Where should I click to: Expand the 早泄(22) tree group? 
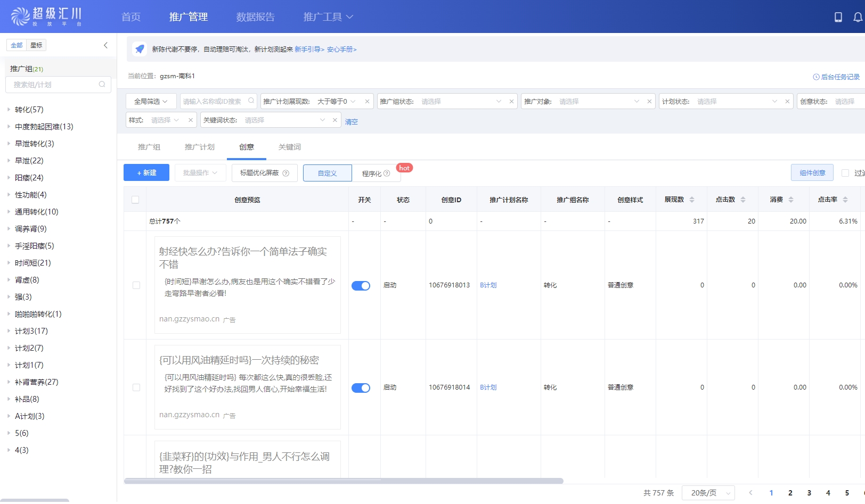pyautogui.click(x=9, y=161)
